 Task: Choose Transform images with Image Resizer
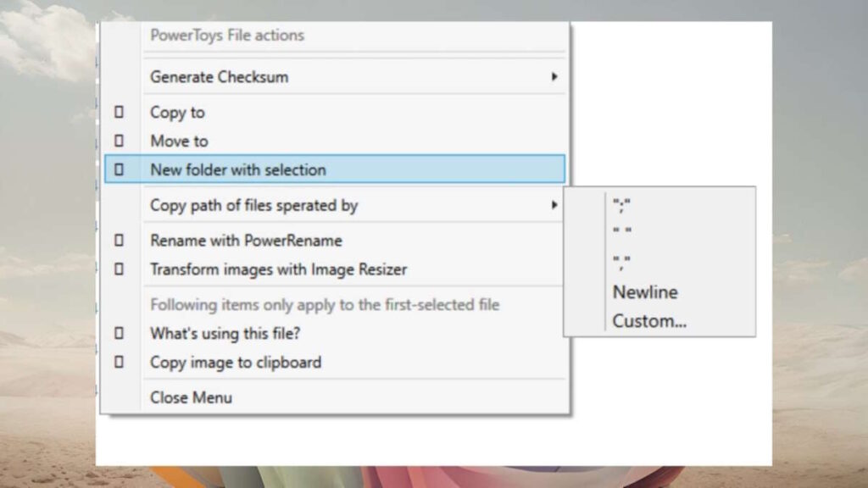[334, 269]
